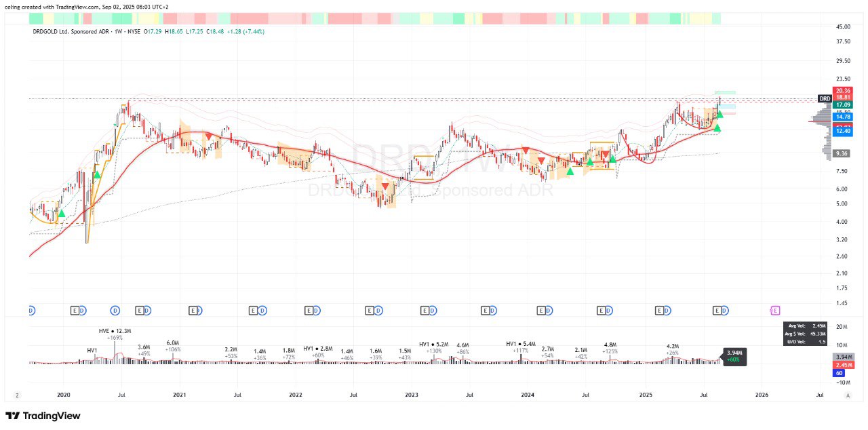Click the red 20.36 price label

click(x=843, y=91)
